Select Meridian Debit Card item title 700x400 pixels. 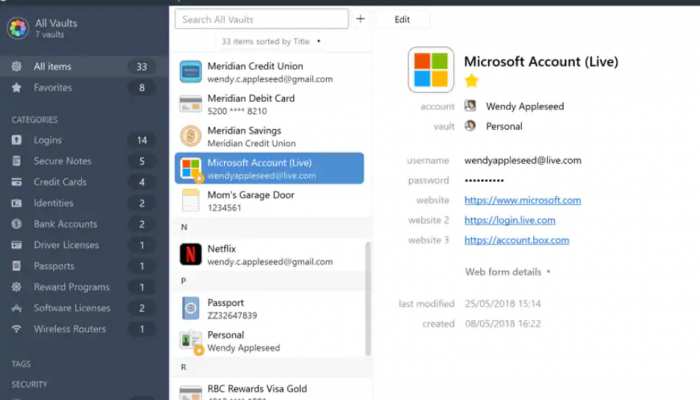point(251,98)
